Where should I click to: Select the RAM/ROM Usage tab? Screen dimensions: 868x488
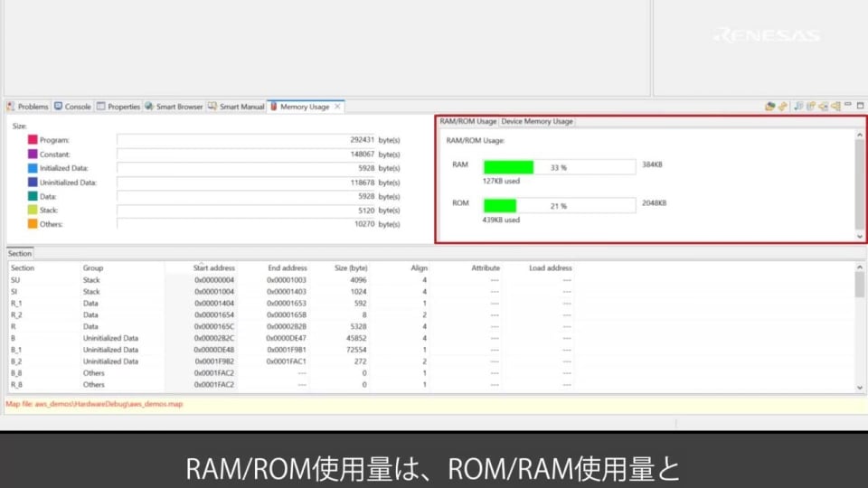point(467,121)
